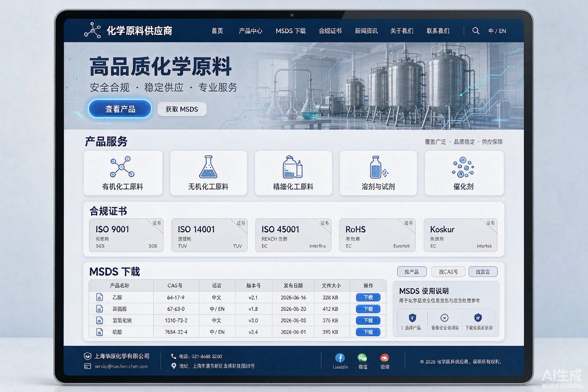Open the ISO 14001 certificate card
The height and width of the screenshot is (392, 588).
coord(210,235)
